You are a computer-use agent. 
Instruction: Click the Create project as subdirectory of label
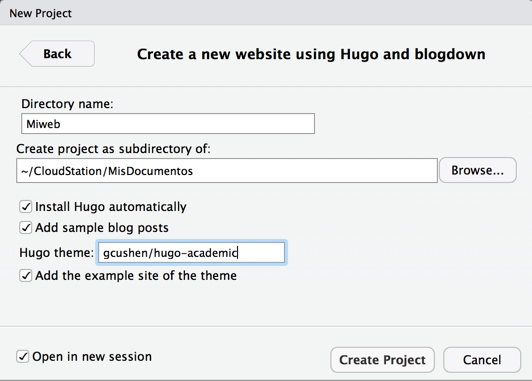113,149
